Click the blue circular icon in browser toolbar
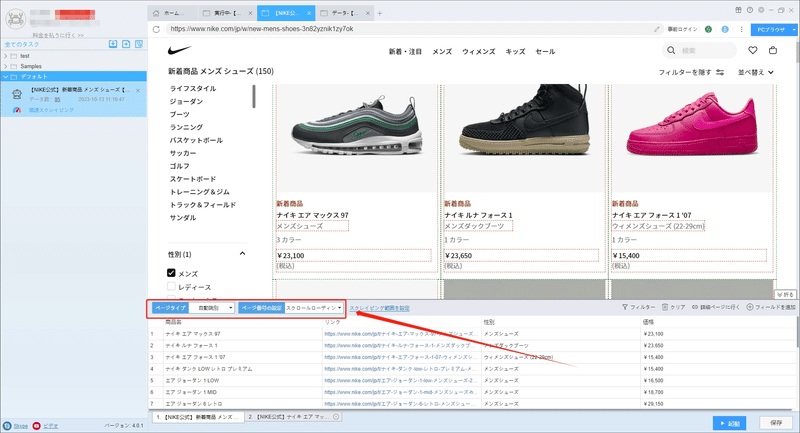 point(725,30)
